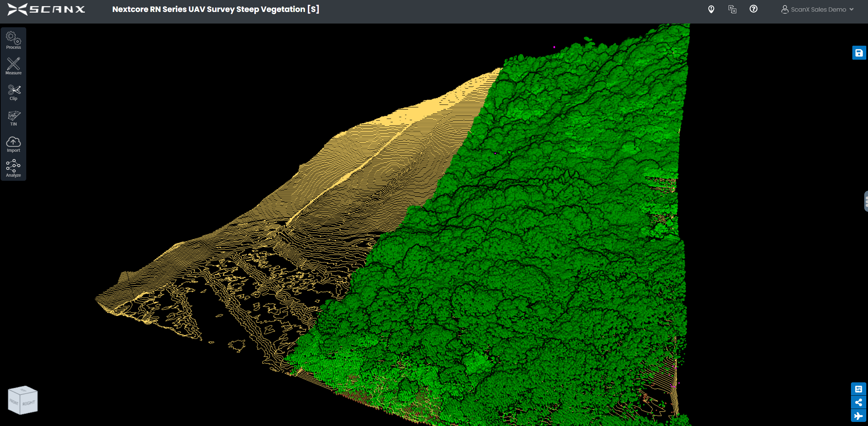Open the language translation icon
Screen dimensions: 868x426
(732, 9)
